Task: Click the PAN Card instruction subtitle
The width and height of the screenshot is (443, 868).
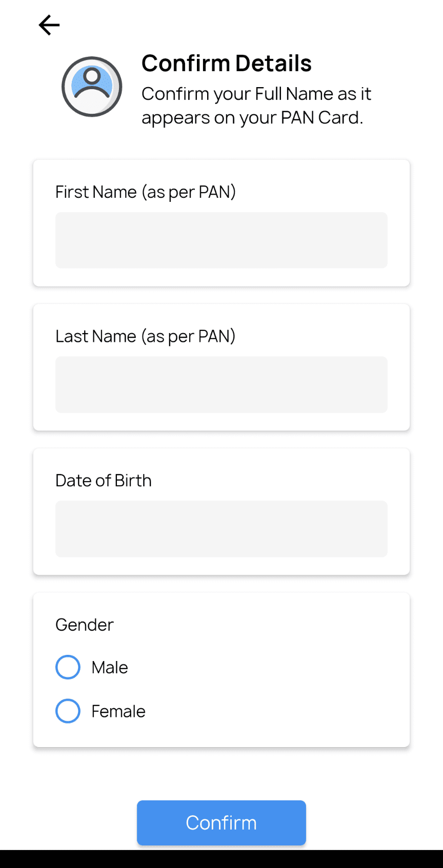Action: coord(256,106)
